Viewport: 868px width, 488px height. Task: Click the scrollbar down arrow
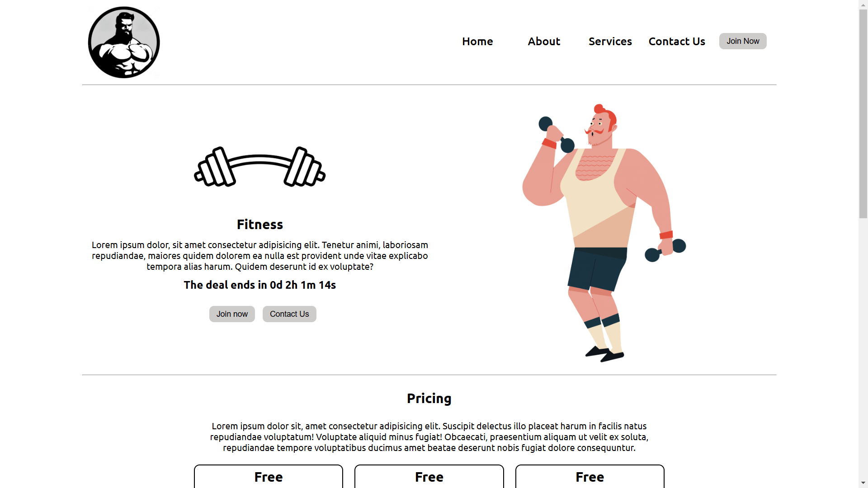click(863, 483)
